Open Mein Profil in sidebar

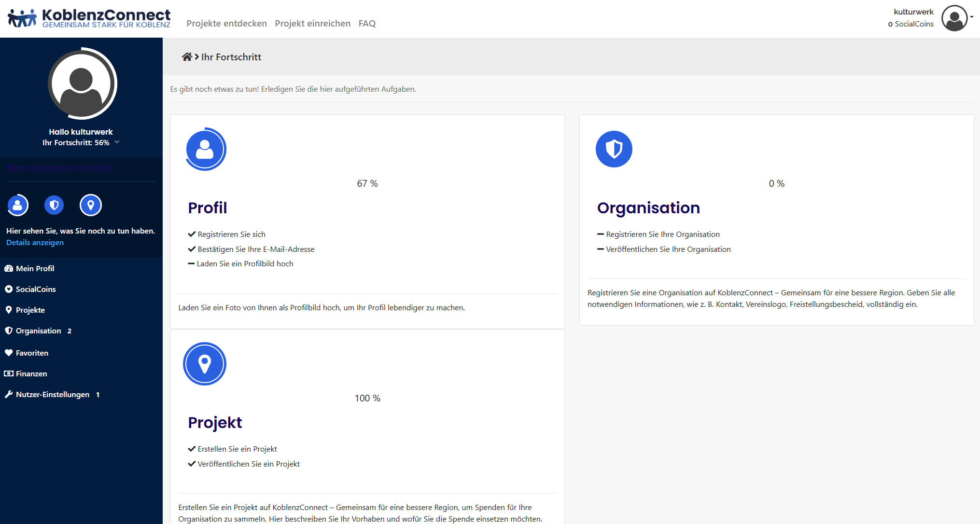coord(35,268)
